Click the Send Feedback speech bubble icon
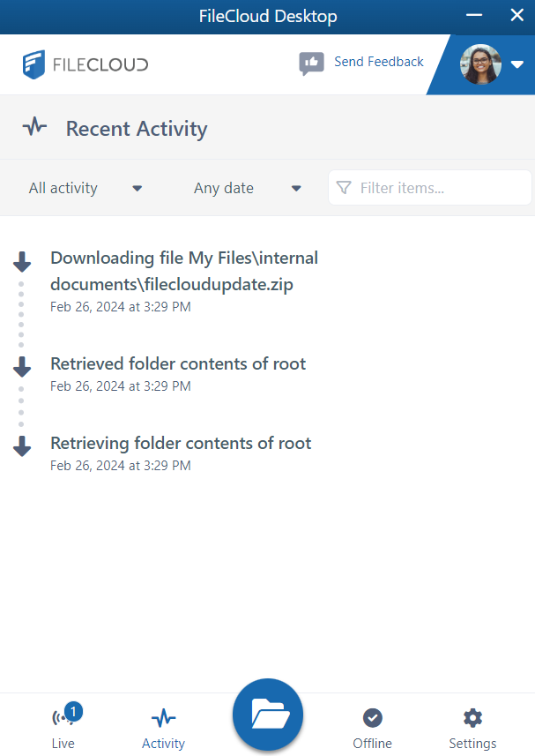Screen dimensions: 535x756 point(311,63)
